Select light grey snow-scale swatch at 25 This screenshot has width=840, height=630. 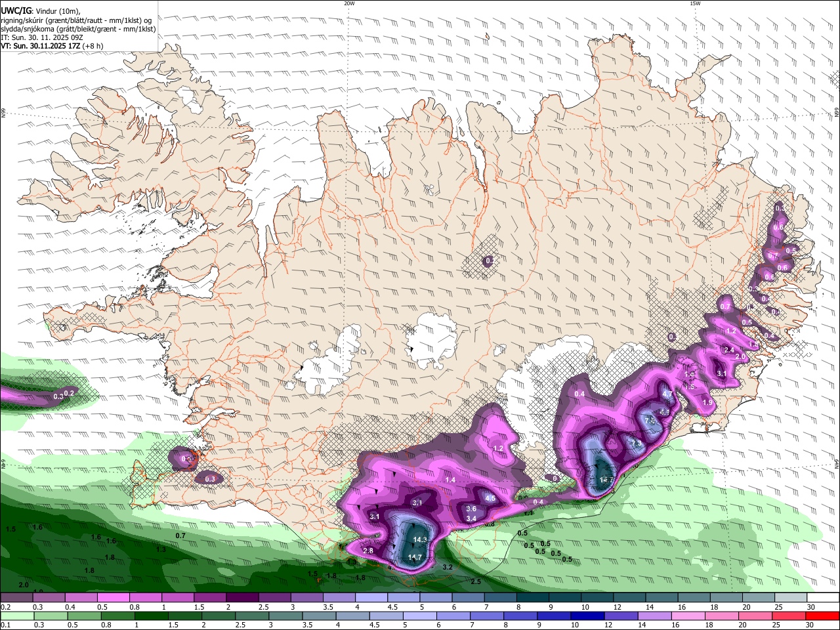(x=792, y=598)
